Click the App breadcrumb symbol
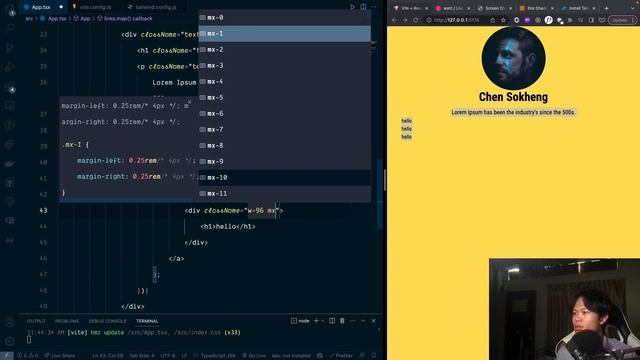This screenshot has width=640, height=360. click(x=85, y=18)
